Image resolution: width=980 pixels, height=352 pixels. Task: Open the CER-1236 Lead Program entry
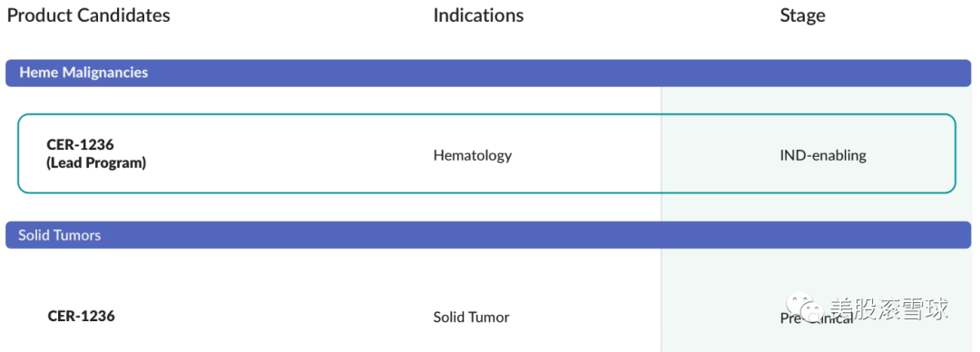[x=96, y=154]
